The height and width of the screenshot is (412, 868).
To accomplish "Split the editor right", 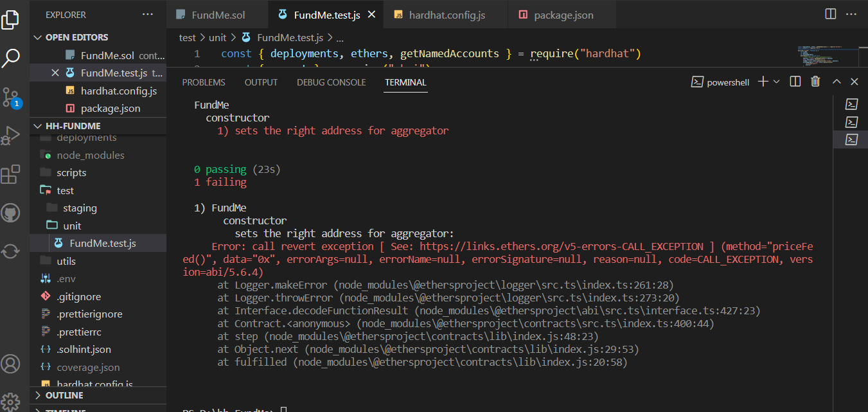I will pyautogui.click(x=831, y=14).
